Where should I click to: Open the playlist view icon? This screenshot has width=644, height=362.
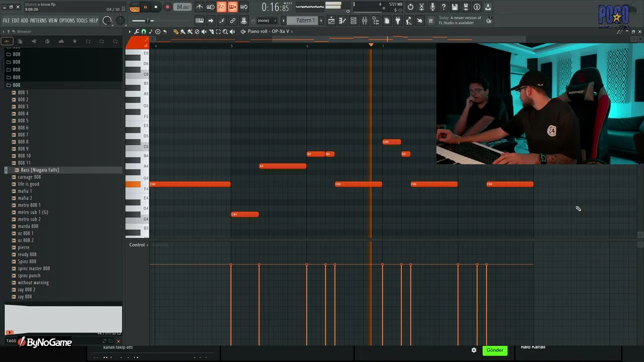point(332,21)
